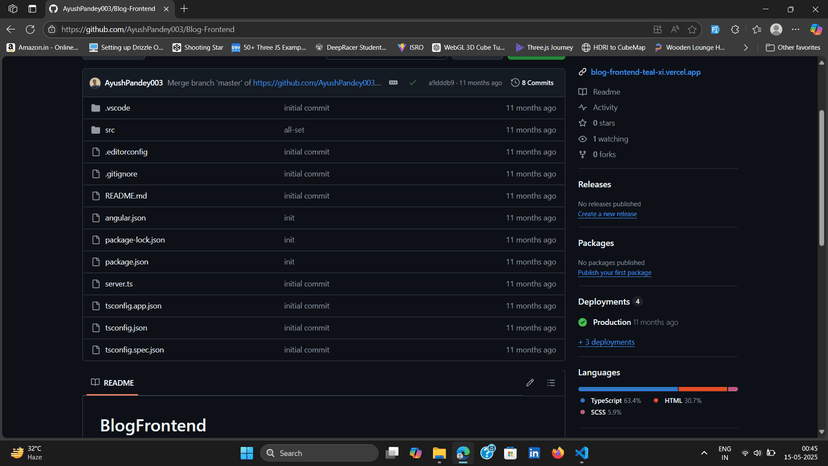View 1 watching list

coord(610,139)
